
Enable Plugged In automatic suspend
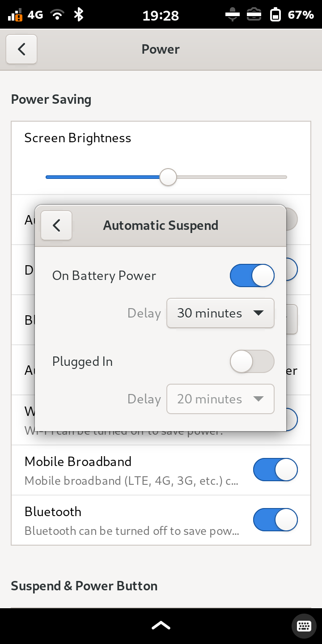pos(252,361)
